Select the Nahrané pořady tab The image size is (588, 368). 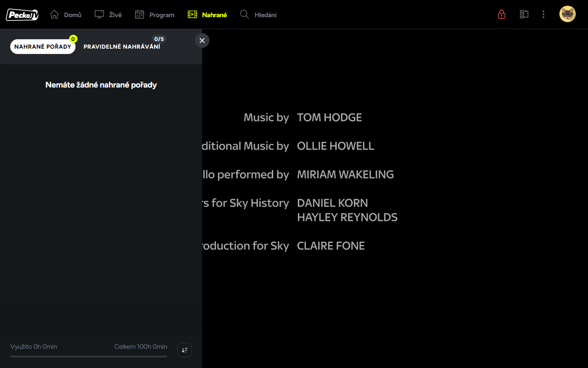point(43,47)
